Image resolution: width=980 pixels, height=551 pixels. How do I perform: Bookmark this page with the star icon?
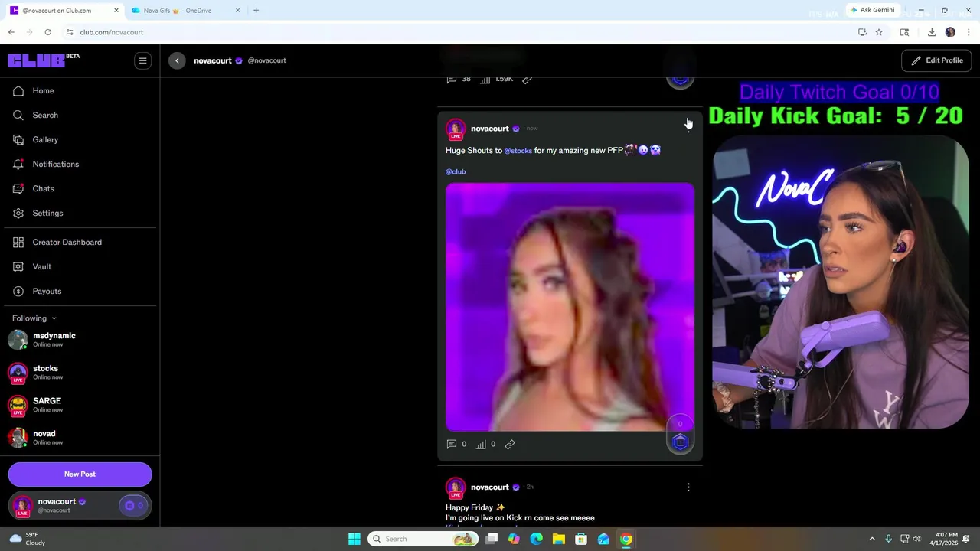[x=879, y=32]
